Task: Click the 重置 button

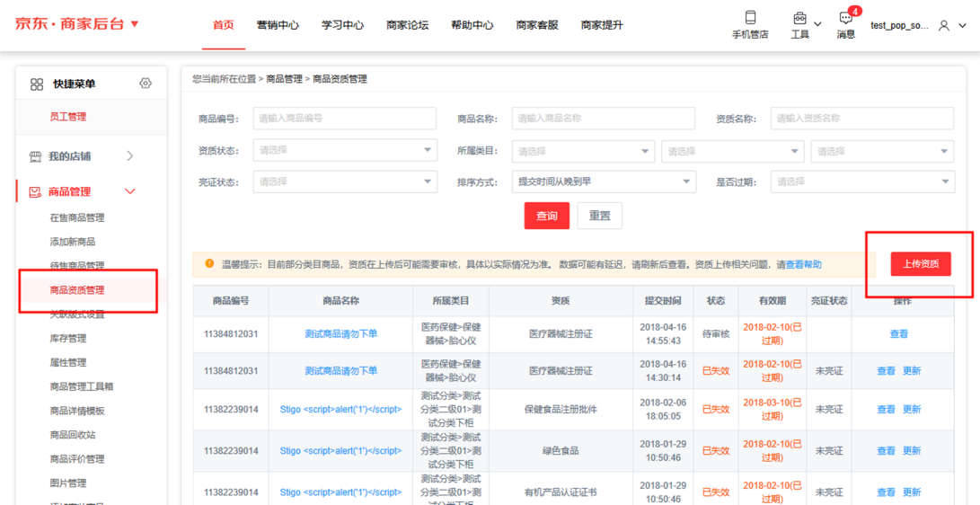Action: click(x=599, y=216)
